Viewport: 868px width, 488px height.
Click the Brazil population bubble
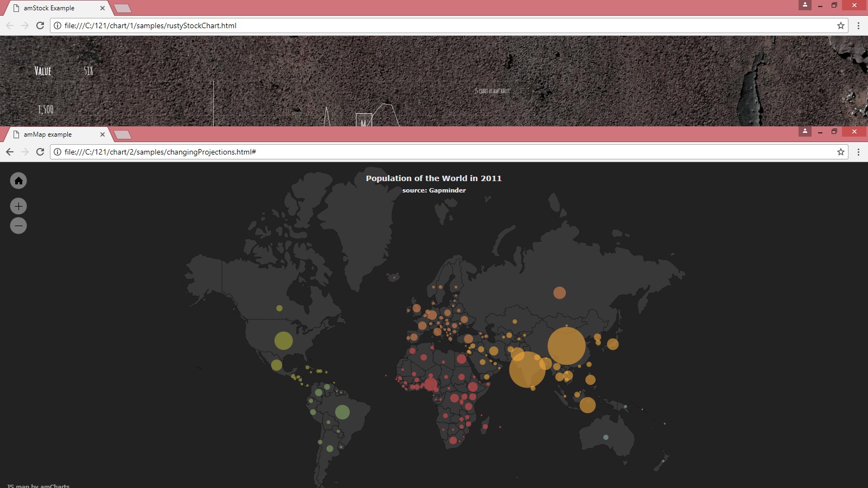[x=342, y=412]
